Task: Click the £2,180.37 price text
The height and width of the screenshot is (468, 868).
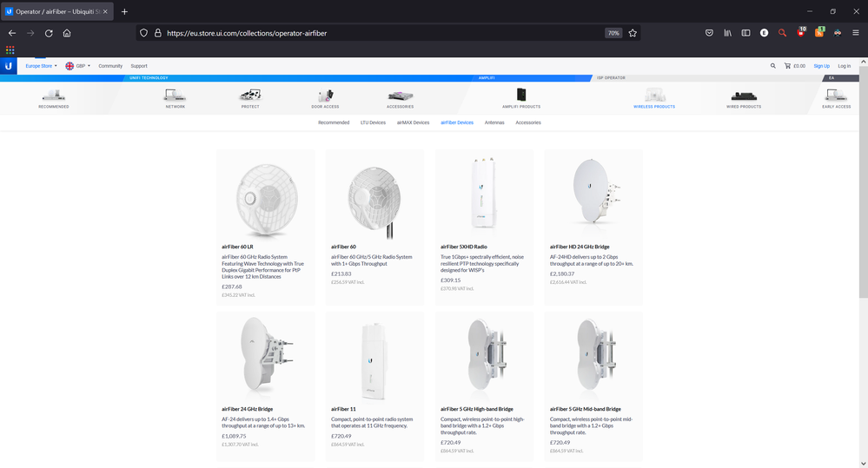Action: click(x=562, y=274)
